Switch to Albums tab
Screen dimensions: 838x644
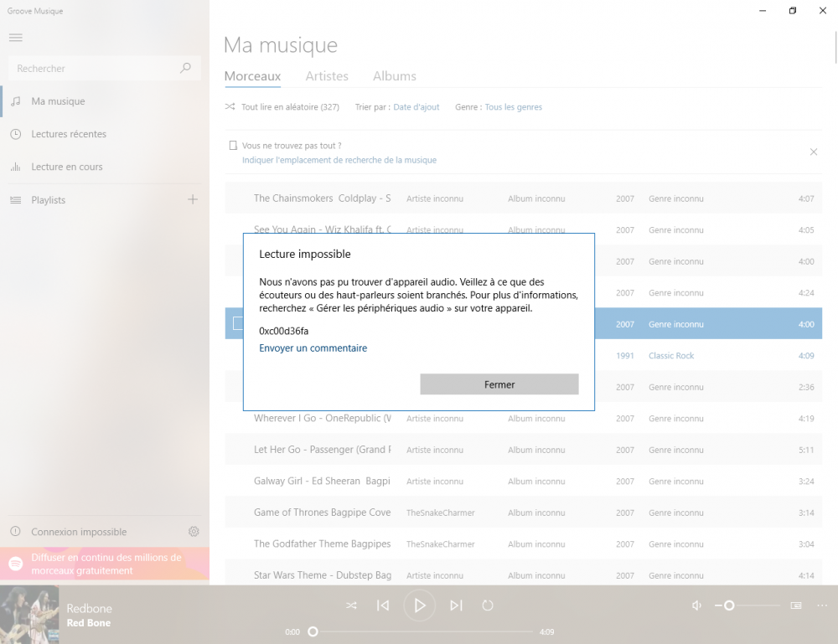395,76
